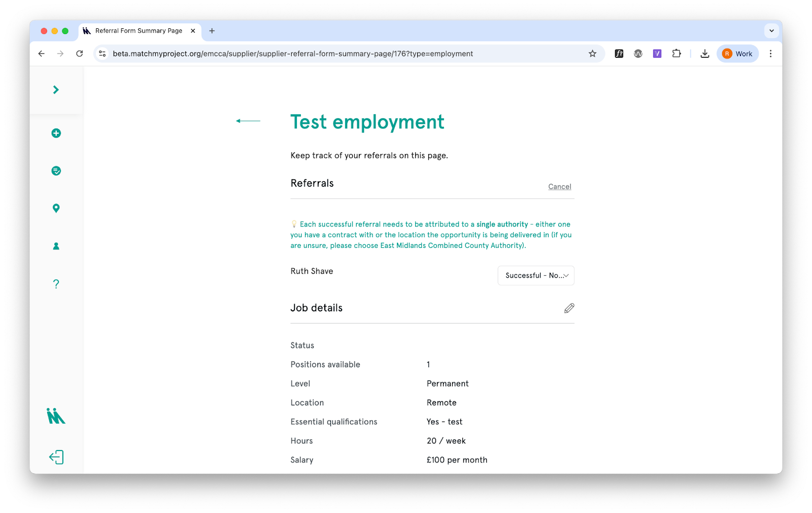Expand the sidebar with the chevron arrow
This screenshot has height=513, width=812.
click(x=56, y=90)
